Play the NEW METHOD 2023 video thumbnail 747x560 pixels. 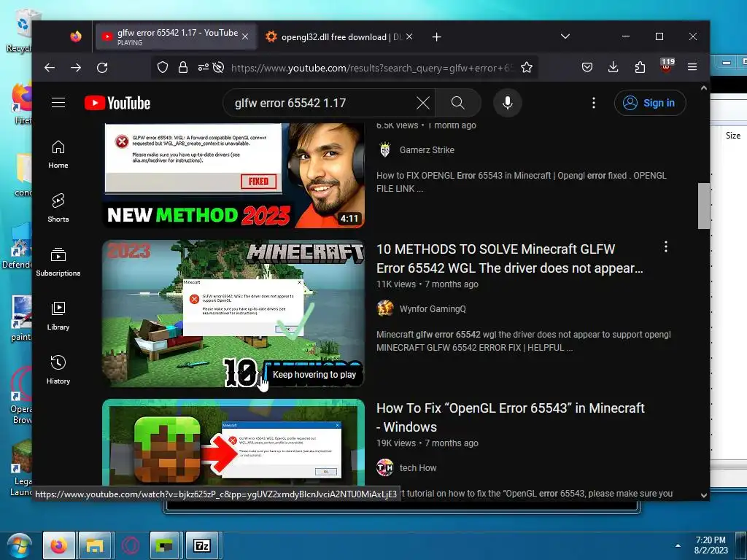click(233, 175)
